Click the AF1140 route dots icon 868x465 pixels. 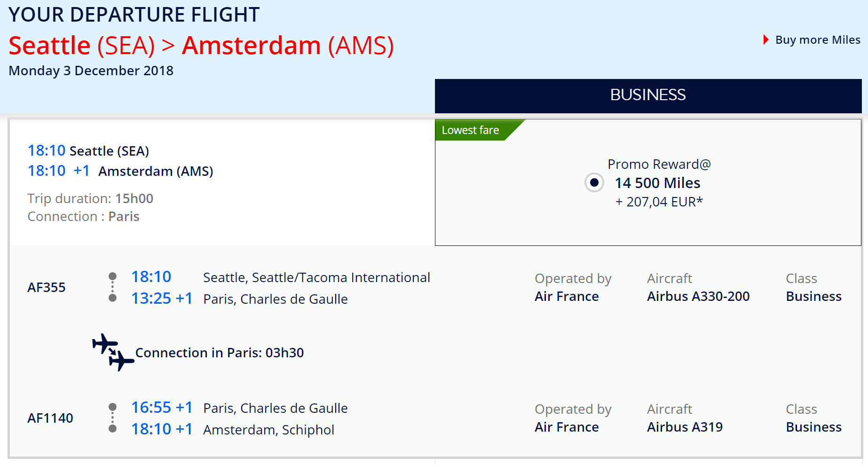pos(112,418)
